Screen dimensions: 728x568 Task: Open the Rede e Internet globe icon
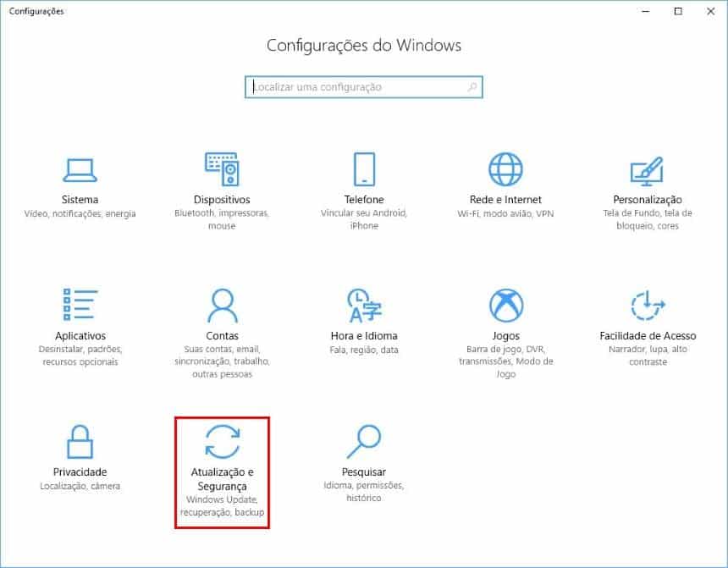point(505,169)
